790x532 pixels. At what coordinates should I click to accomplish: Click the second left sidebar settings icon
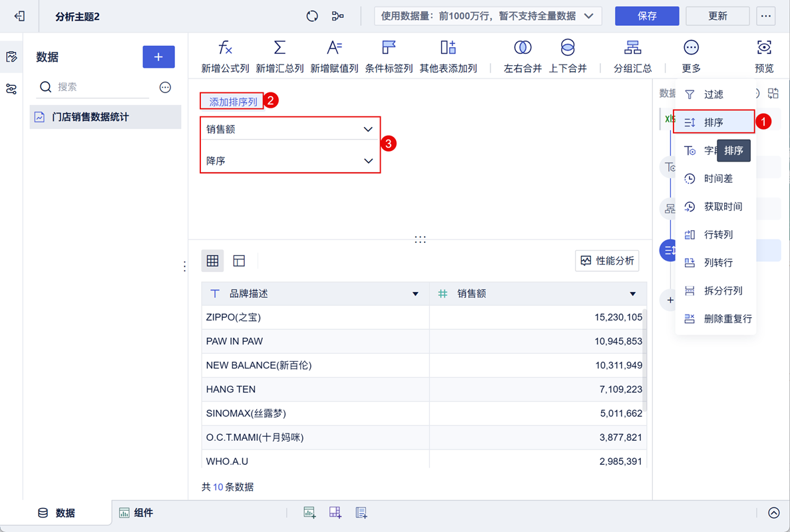coord(11,89)
